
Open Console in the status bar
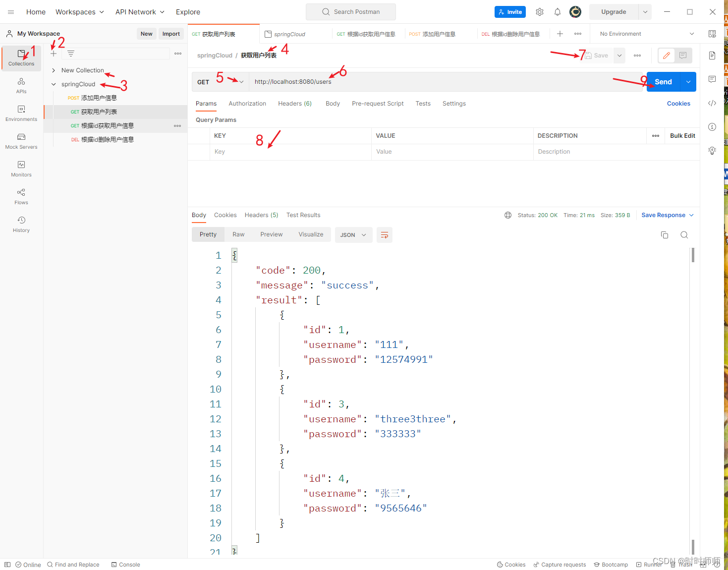pyautogui.click(x=126, y=565)
